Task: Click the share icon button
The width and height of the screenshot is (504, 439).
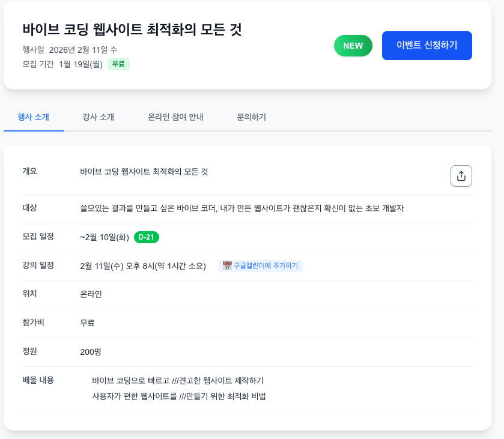Action: pyautogui.click(x=461, y=176)
